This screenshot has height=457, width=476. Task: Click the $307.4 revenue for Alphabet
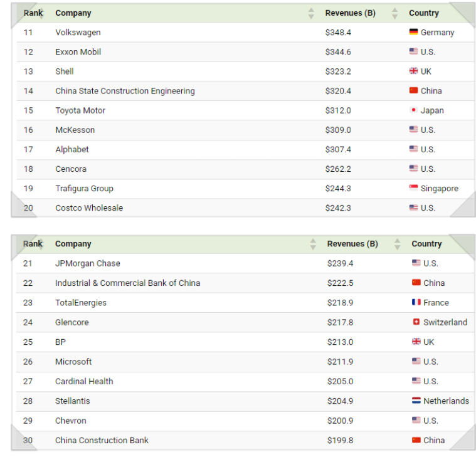pyautogui.click(x=338, y=149)
